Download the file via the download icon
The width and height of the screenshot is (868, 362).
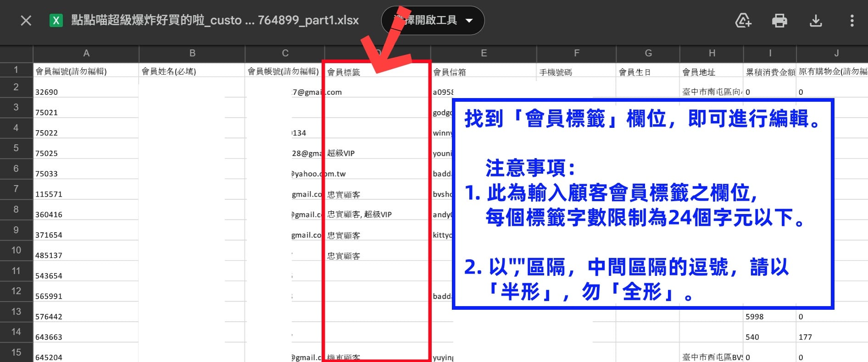point(816,21)
